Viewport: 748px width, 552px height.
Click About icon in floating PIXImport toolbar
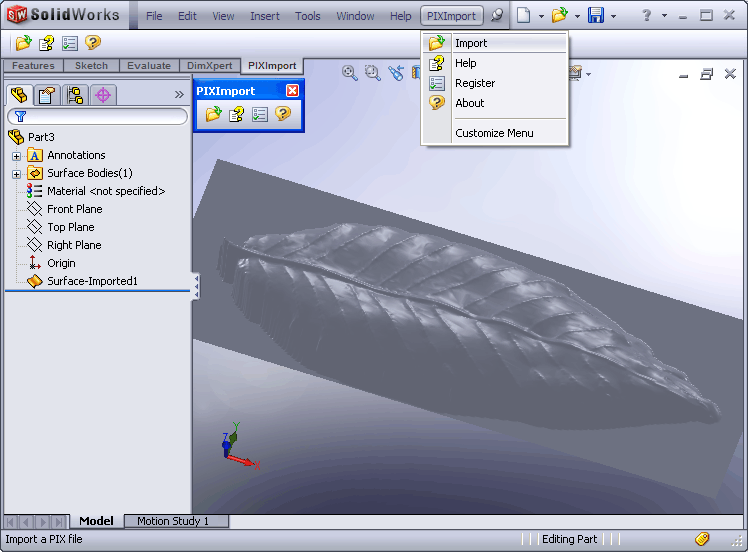[283, 114]
